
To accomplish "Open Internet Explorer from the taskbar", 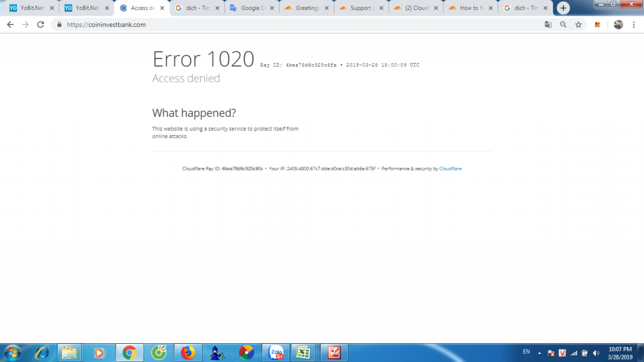I will click(41, 353).
